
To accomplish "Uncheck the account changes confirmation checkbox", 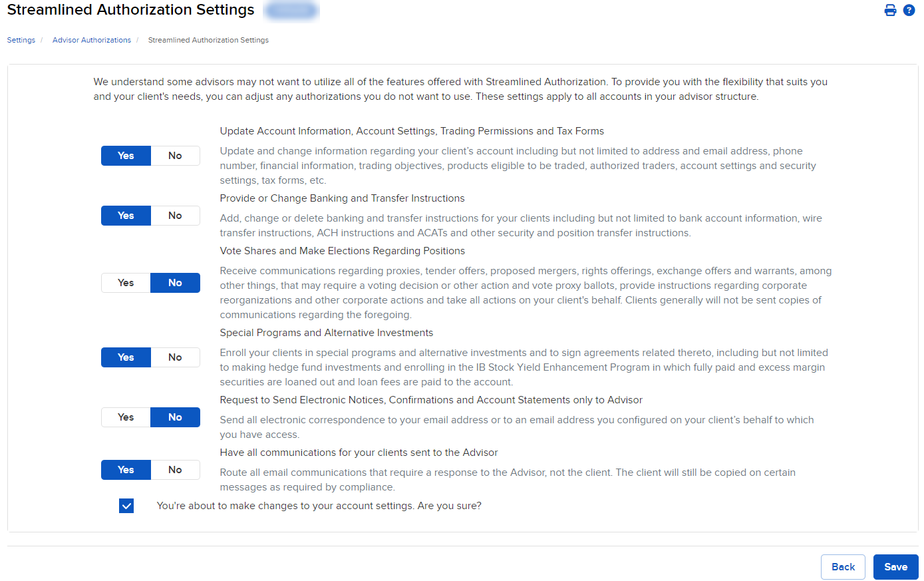I will tap(126, 505).
